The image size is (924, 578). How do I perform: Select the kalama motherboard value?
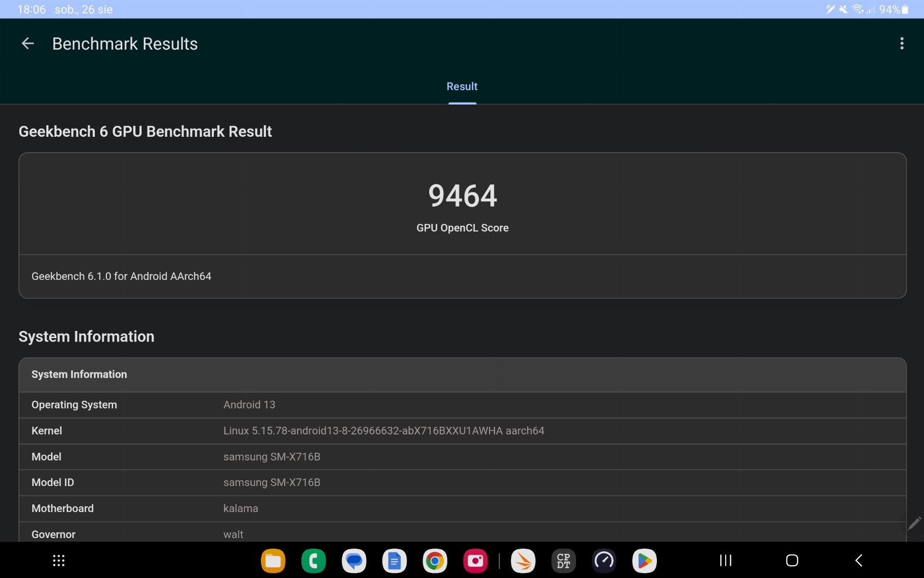point(241,509)
